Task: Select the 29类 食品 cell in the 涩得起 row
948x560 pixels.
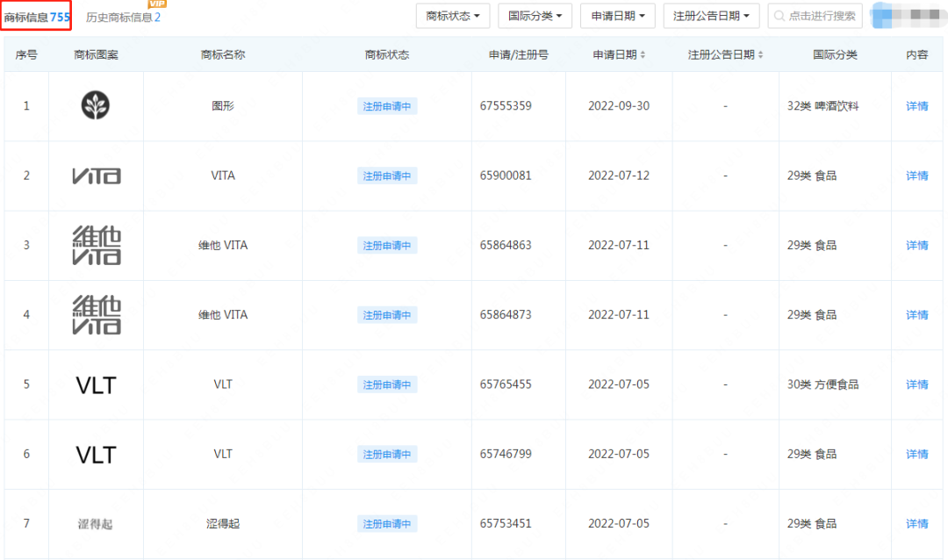Action: coord(812,523)
